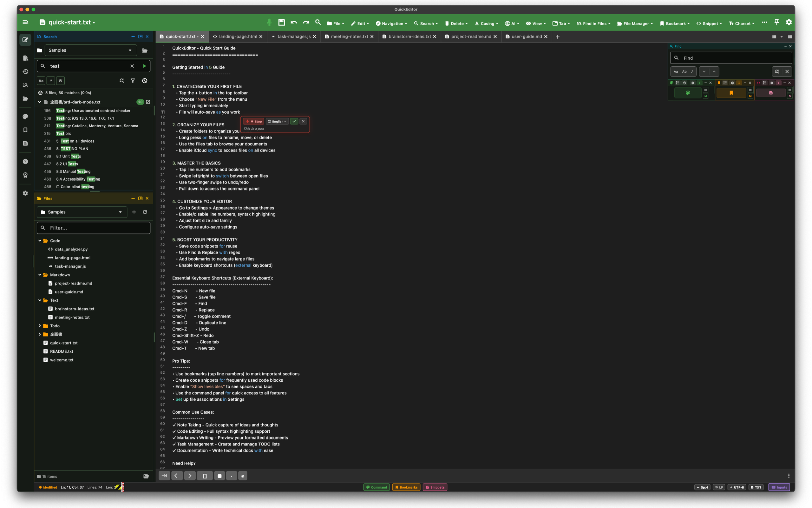812x508 pixels.
Task: Click the Sp:4 indentation button in status bar
Action: tap(702, 487)
